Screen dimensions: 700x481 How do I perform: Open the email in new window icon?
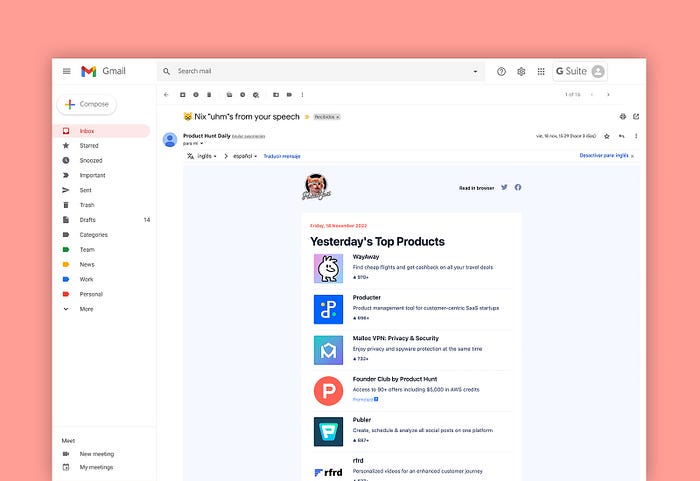pos(636,117)
